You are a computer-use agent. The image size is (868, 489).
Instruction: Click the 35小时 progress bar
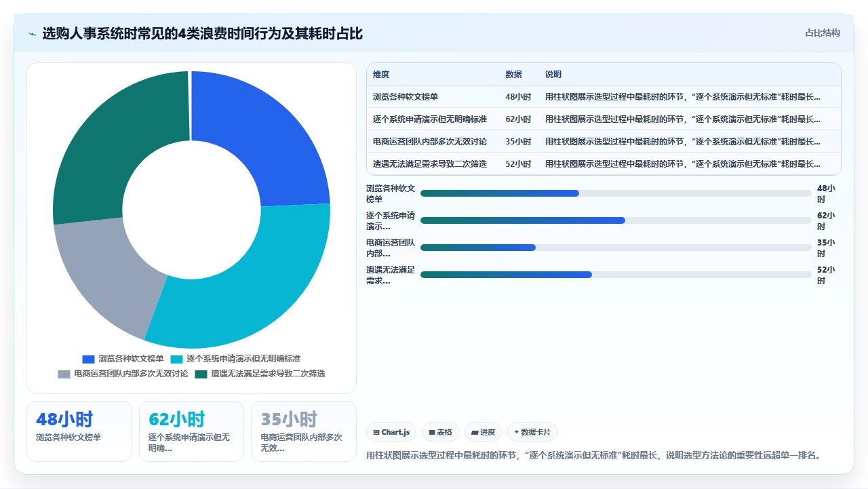point(616,248)
